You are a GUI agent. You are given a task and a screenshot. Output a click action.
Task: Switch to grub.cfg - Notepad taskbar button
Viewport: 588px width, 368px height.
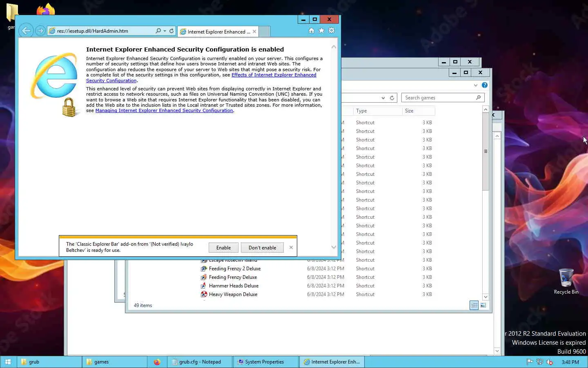(200, 362)
